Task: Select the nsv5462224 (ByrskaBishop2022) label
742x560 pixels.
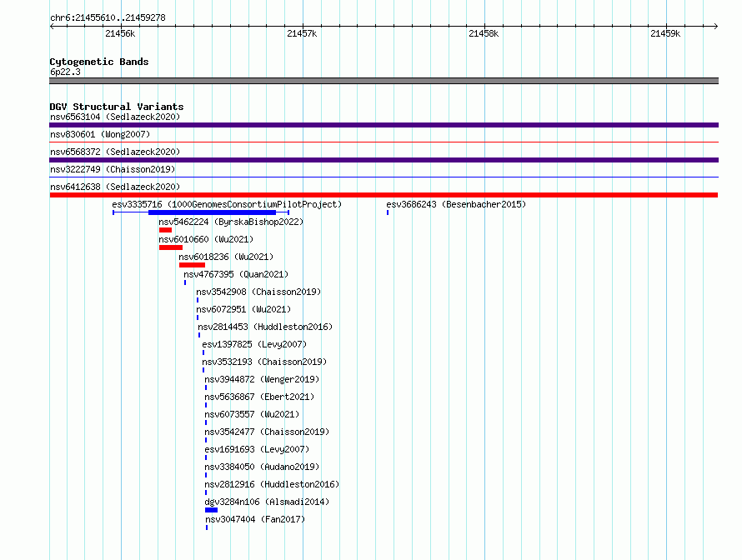Action: [231, 222]
